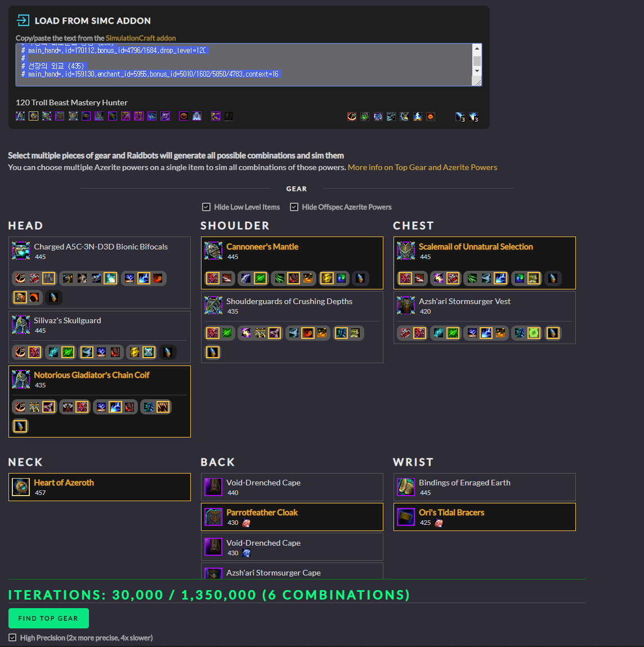Toggle the Hide Offspec Azerite Powers checkbox
This screenshot has width=644, height=647.
(x=294, y=207)
